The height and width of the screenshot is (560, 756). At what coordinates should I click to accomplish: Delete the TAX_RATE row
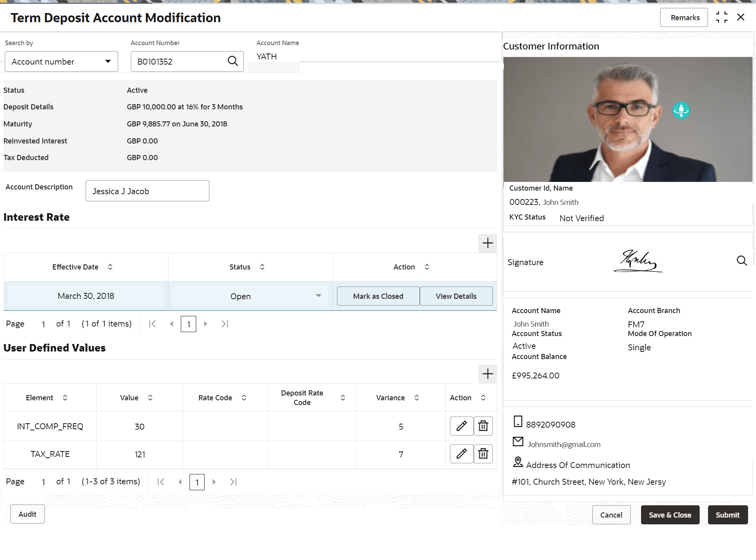tap(483, 454)
